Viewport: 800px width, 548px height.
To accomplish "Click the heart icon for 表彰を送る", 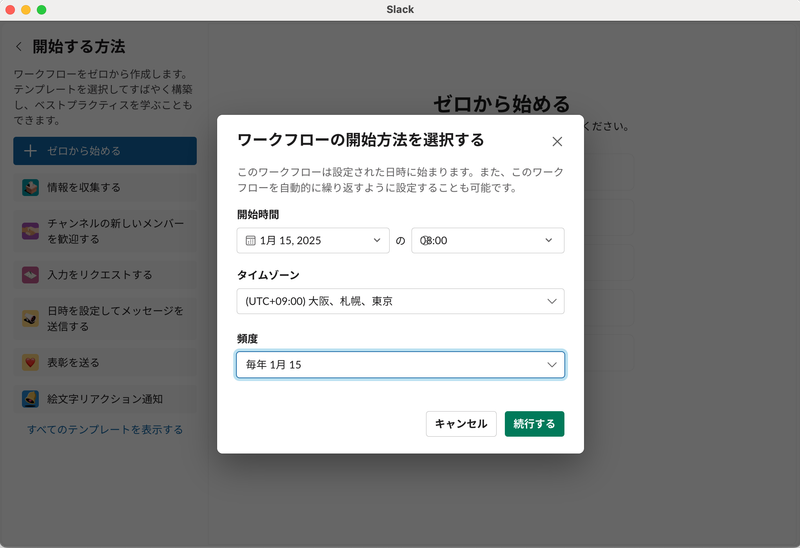I will pos(31,362).
